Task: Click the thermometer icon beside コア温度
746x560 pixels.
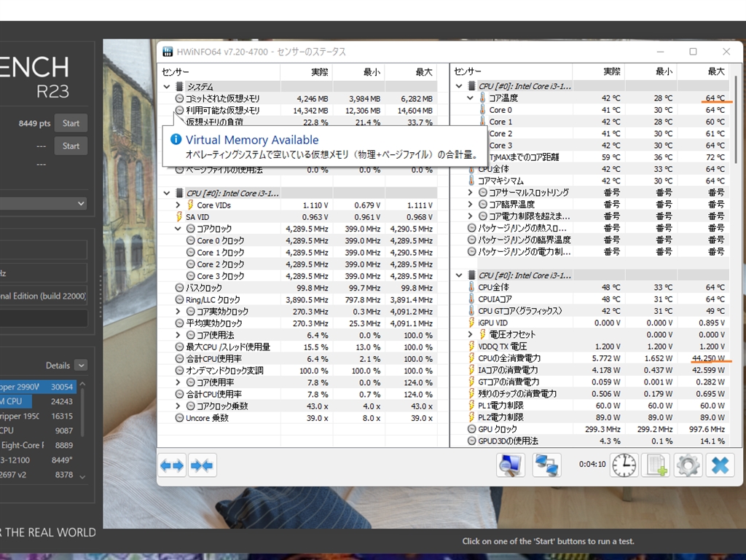Action: pyautogui.click(x=482, y=98)
